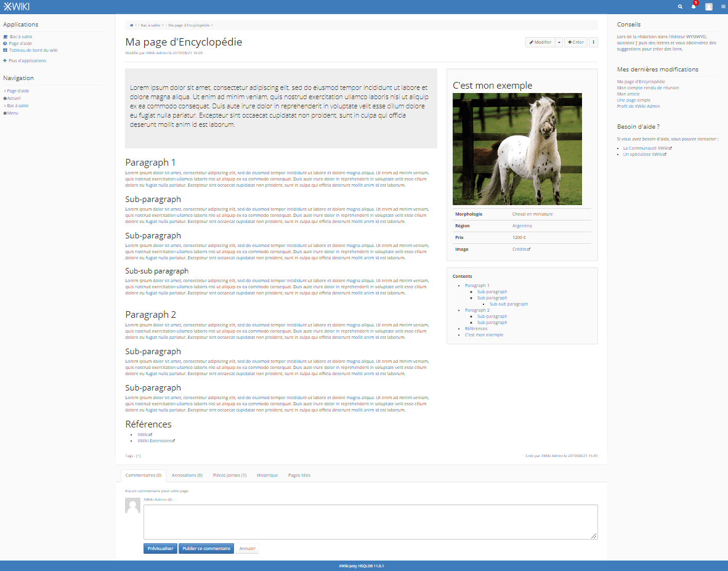This screenshot has height=571, width=728.
Task: Click the Créer button
Action: click(576, 43)
